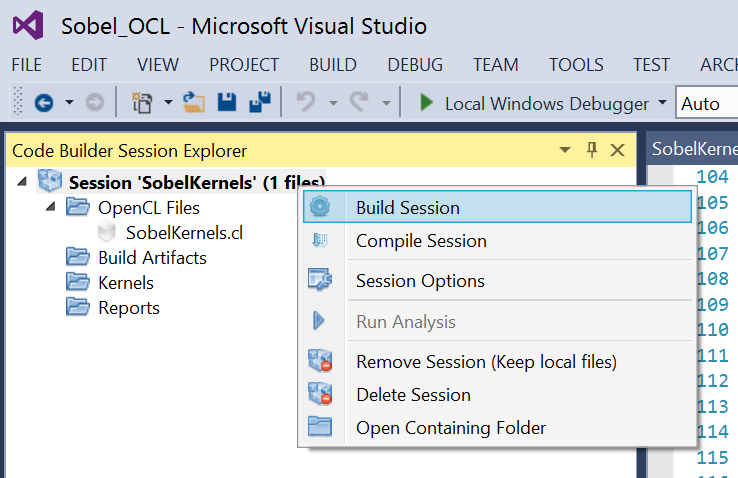
Task: Select SobelKernels.cl file in tree
Action: click(184, 232)
